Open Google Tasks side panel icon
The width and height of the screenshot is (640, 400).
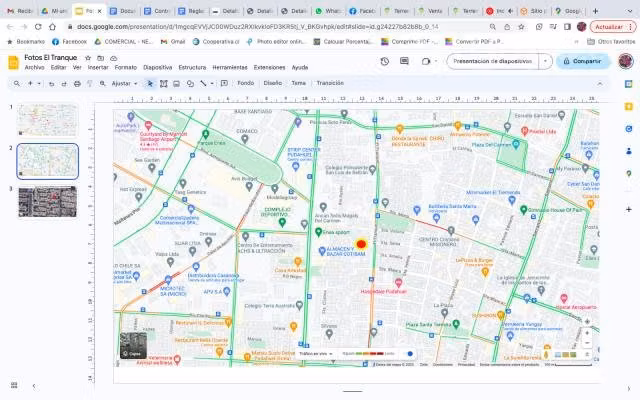(629, 129)
